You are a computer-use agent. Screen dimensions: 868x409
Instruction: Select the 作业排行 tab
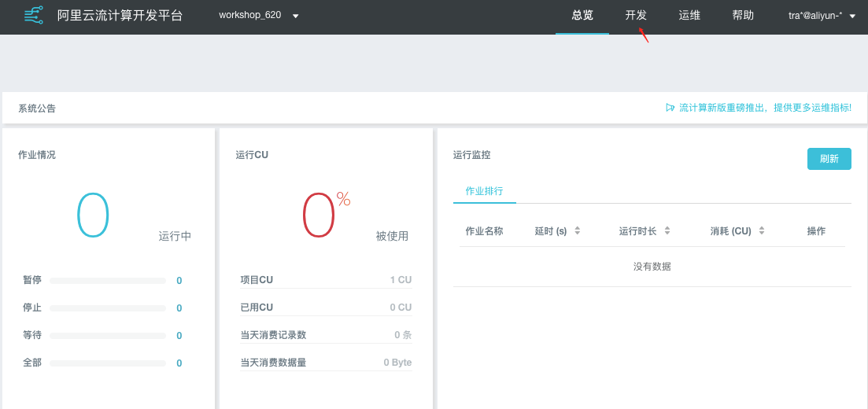pyautogui.click(x=485, y=191)
